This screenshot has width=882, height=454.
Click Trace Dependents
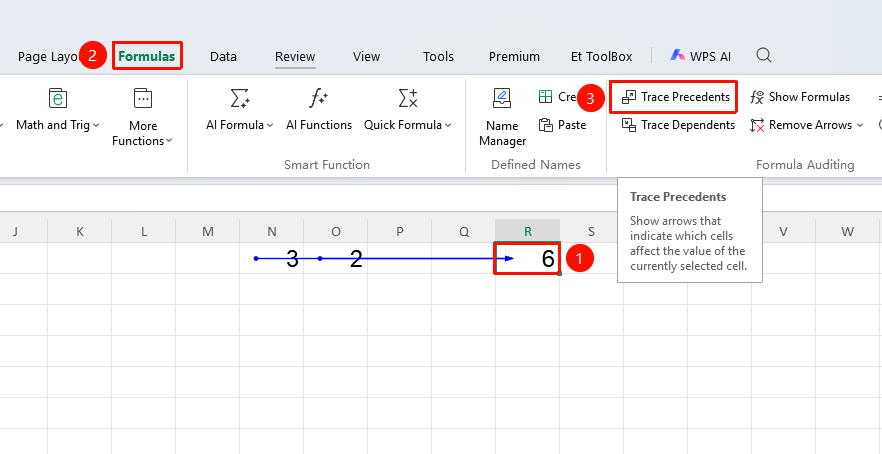678,125
